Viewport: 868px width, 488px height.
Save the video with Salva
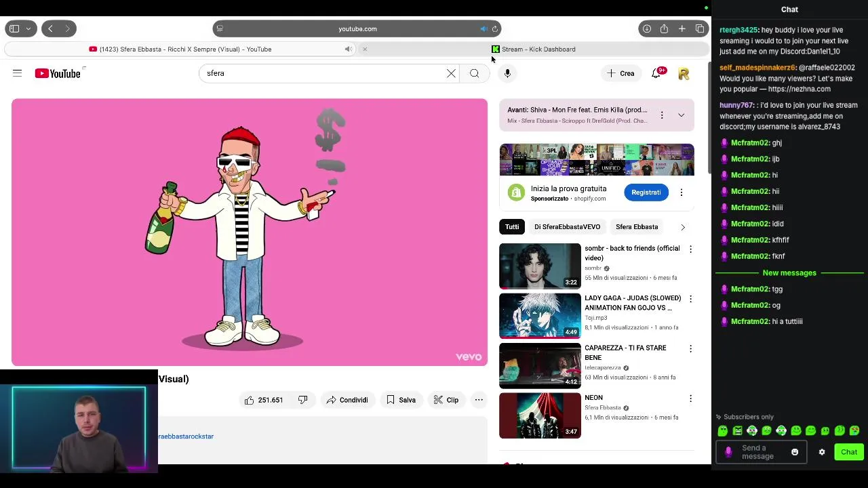401,400
